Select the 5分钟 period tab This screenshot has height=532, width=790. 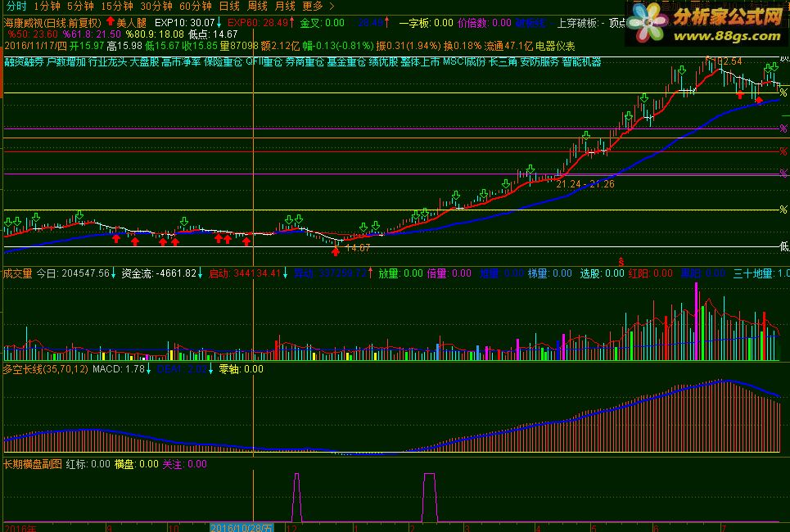[80, 6]
